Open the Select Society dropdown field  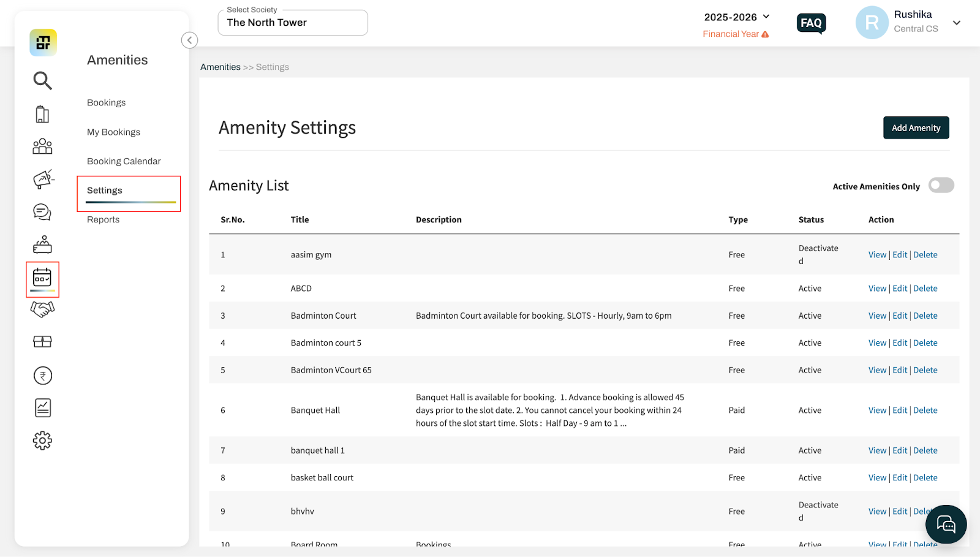click(293, 23)
